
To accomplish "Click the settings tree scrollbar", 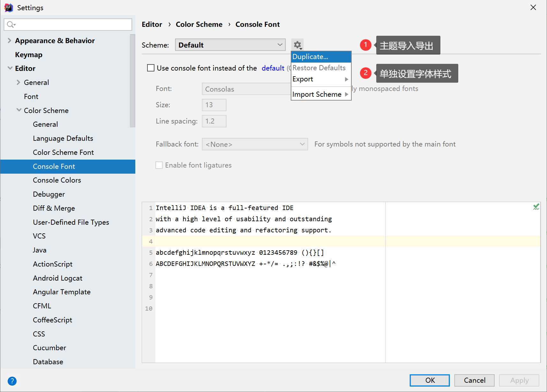I will point(132,81).
